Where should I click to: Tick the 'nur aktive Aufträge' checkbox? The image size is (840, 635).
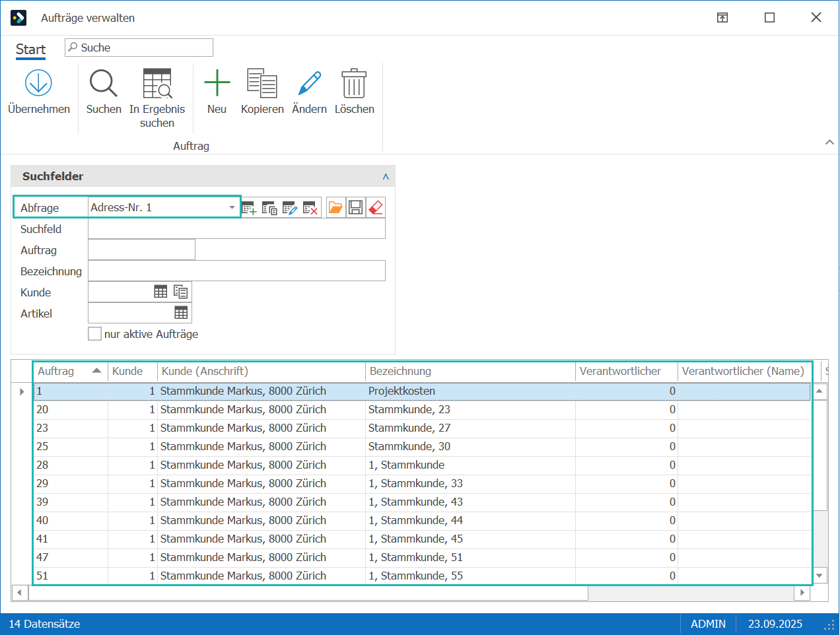coord(94,334)
